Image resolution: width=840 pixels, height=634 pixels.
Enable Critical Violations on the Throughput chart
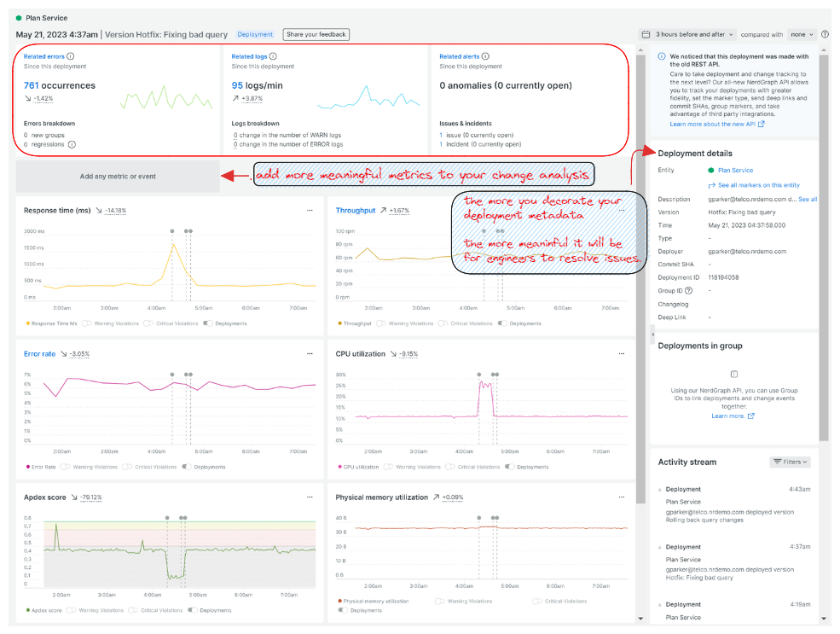point(442,324)
